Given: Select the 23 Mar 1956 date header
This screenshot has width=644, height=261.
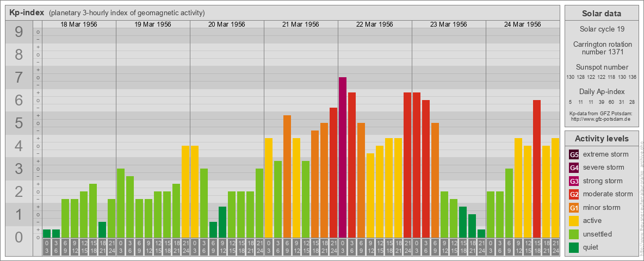Looking at the screenshot, I should tap(449, 24).
